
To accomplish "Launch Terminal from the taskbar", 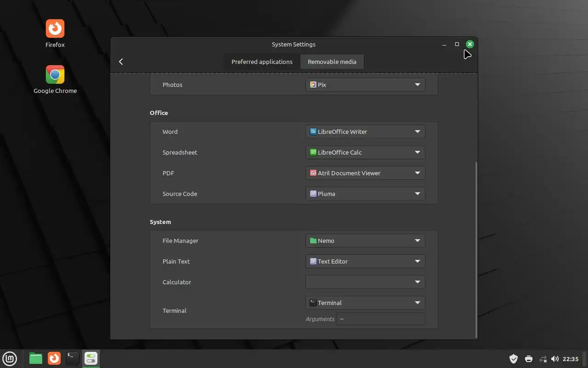I will pyautogui.click(x=73, y=358).
